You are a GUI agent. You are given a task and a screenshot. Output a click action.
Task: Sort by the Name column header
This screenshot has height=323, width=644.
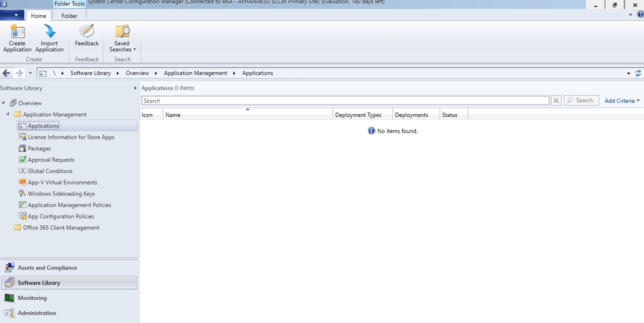coord(248,115)
